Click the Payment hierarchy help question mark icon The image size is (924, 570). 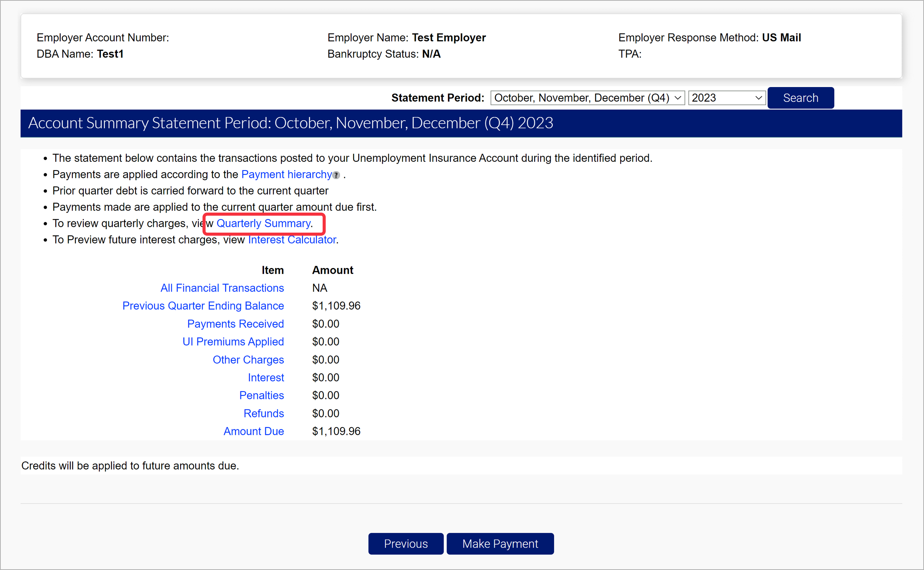336,175
